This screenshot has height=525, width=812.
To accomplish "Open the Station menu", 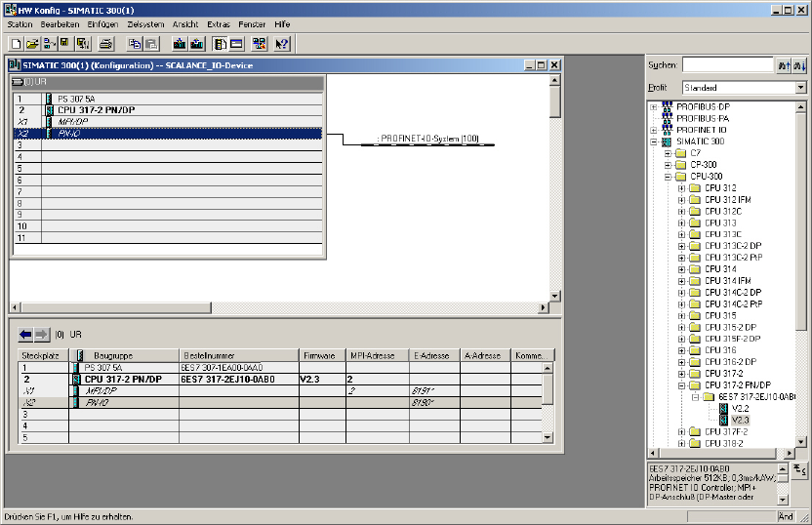I will click(20, 24).
